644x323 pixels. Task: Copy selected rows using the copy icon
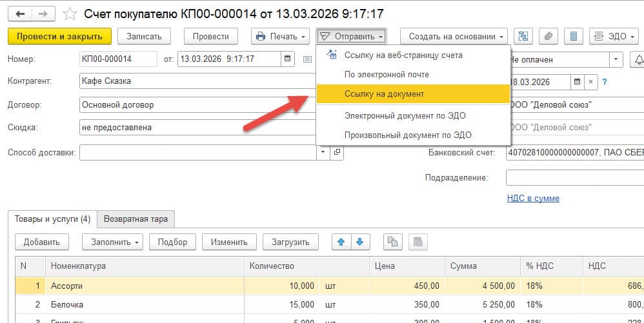tap(392, 242)
